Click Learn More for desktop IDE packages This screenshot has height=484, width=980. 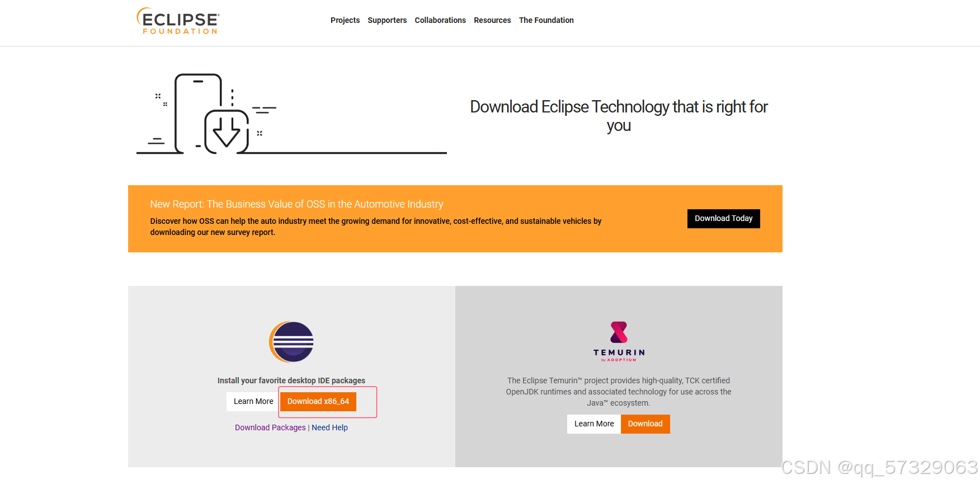click(253, 401)
